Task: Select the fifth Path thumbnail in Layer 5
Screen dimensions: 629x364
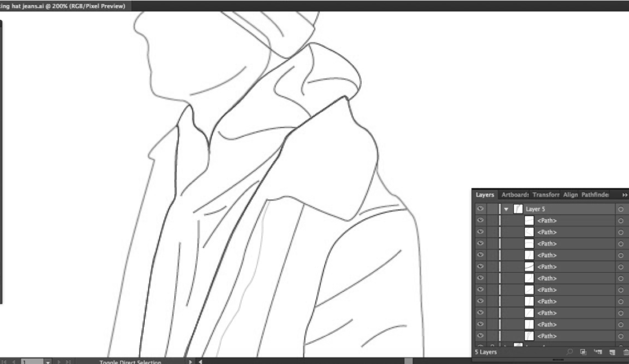Action: [x=529, y=267]
